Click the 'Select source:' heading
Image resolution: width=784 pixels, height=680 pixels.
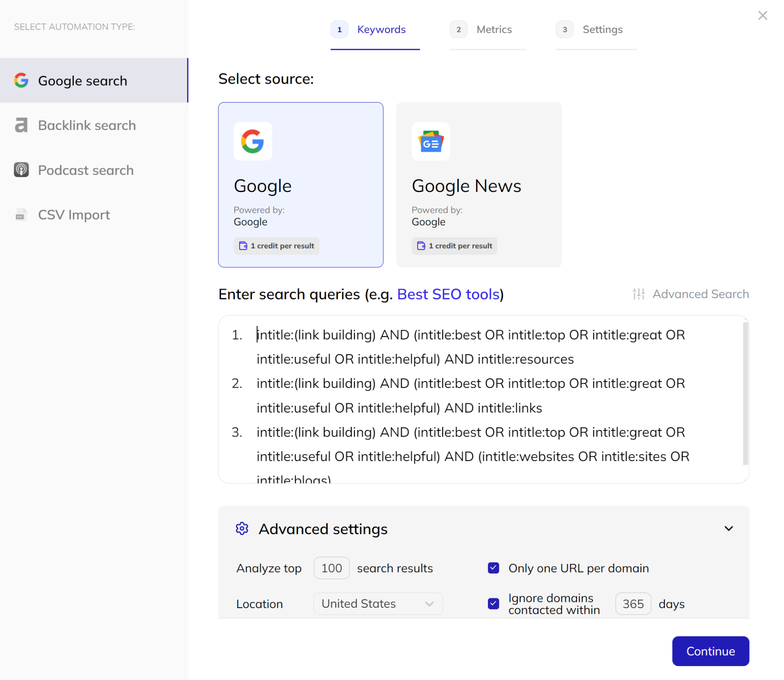point(266,79)
